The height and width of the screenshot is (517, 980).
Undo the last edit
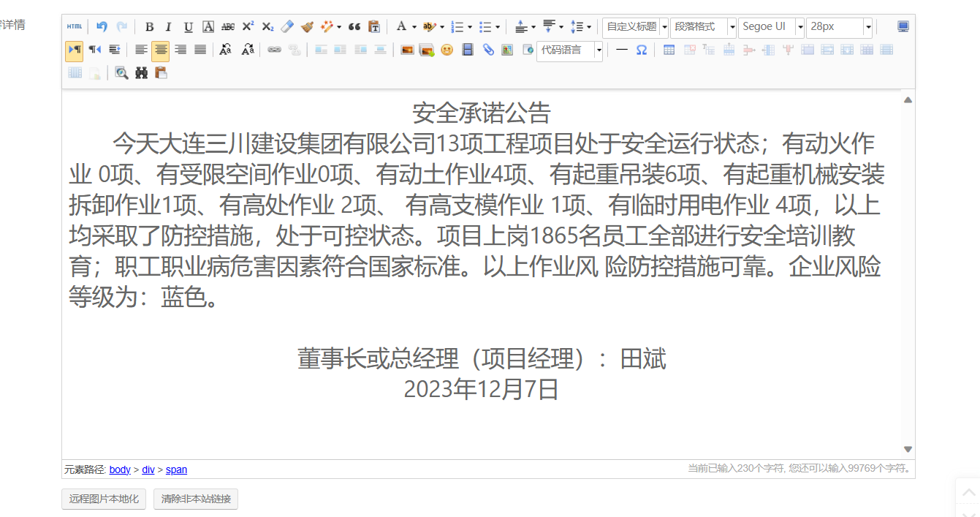click(102, 27)
